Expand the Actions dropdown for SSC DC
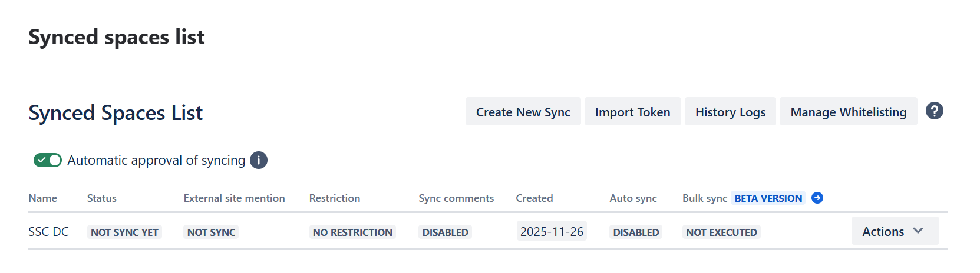Viewport: 980px width, 273px height. click(x=895, y=231)
